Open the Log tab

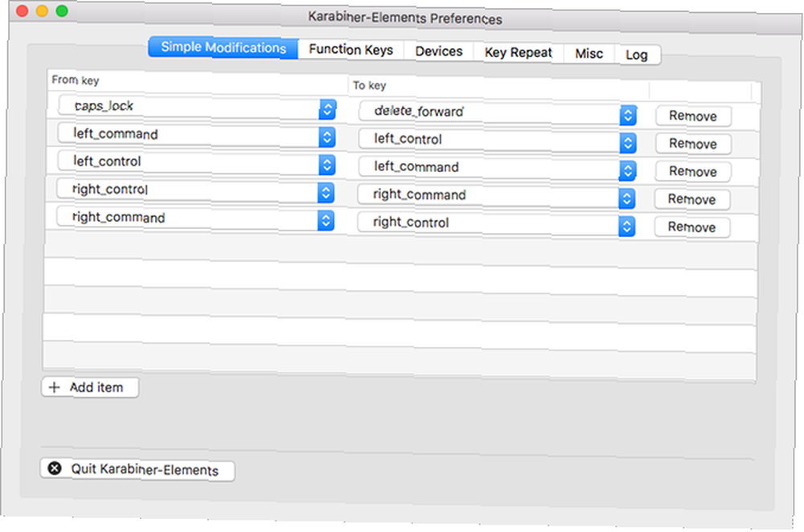click(x=636, y=55)
